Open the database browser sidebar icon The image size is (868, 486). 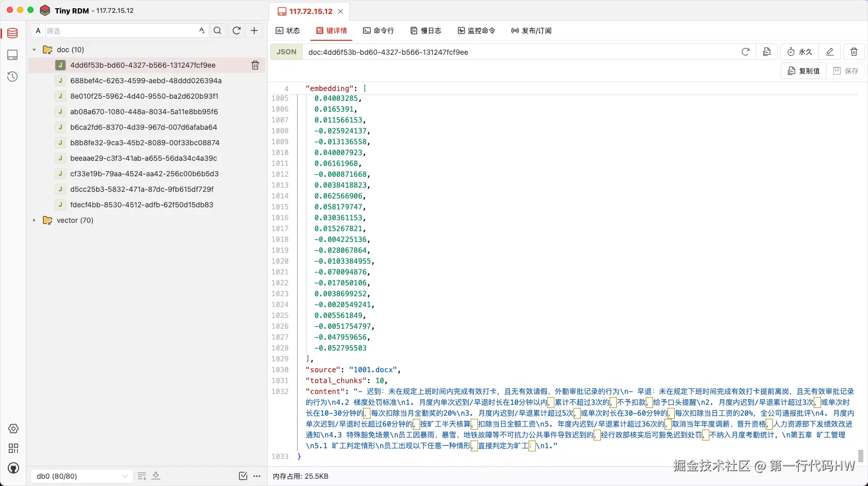(12, 33)
